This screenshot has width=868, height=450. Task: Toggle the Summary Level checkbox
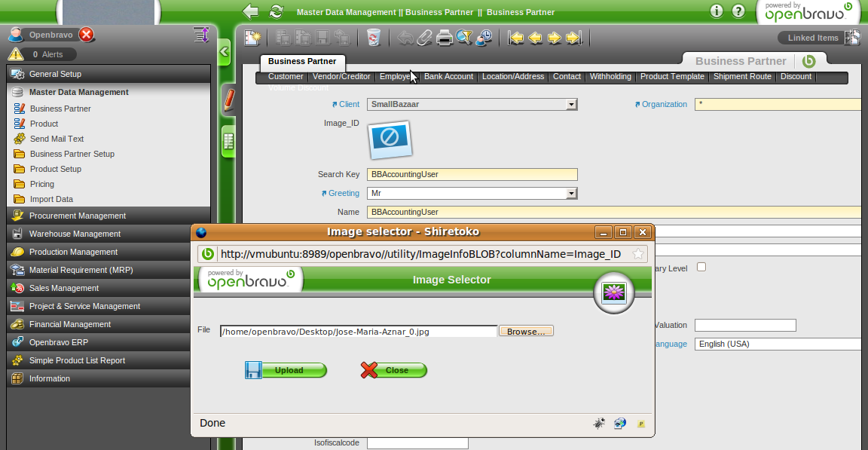pos(701,267)
